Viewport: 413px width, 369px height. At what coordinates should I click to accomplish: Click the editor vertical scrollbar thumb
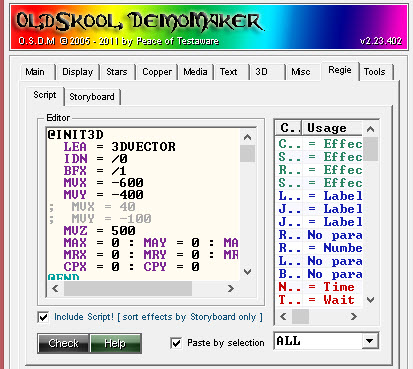[247, 153]
